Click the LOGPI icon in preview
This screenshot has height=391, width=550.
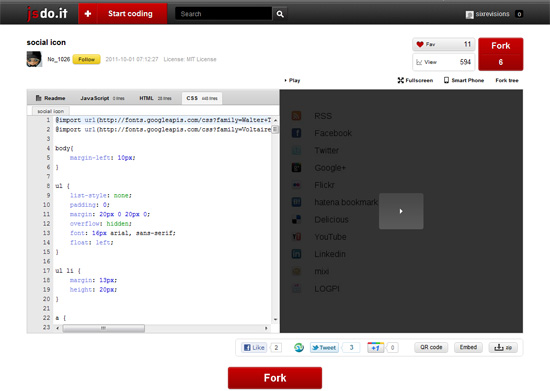tap(296, 289)
